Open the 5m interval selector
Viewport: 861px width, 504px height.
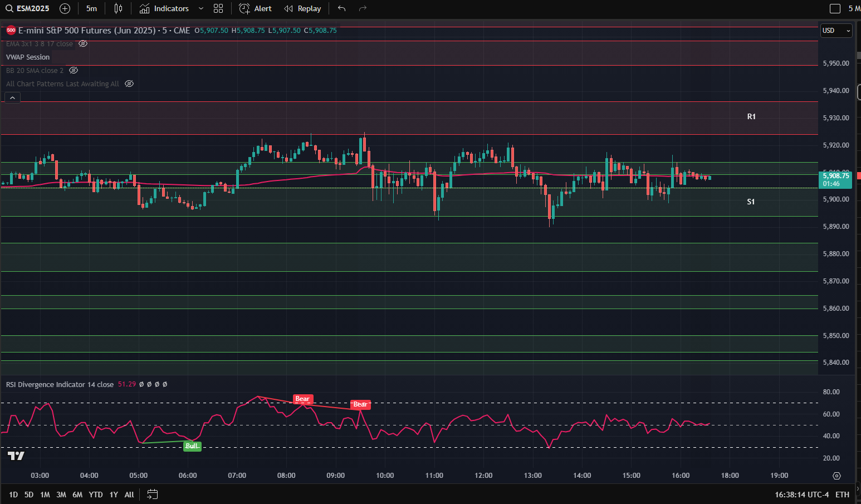[91, 8]
